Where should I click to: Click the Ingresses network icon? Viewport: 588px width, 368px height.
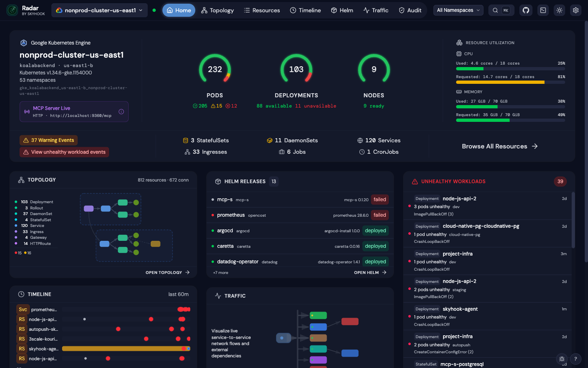tap(187, 152)
